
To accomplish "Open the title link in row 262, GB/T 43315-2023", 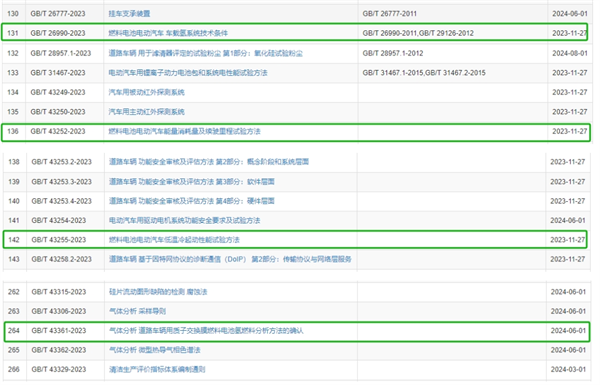I will point(158,292).
